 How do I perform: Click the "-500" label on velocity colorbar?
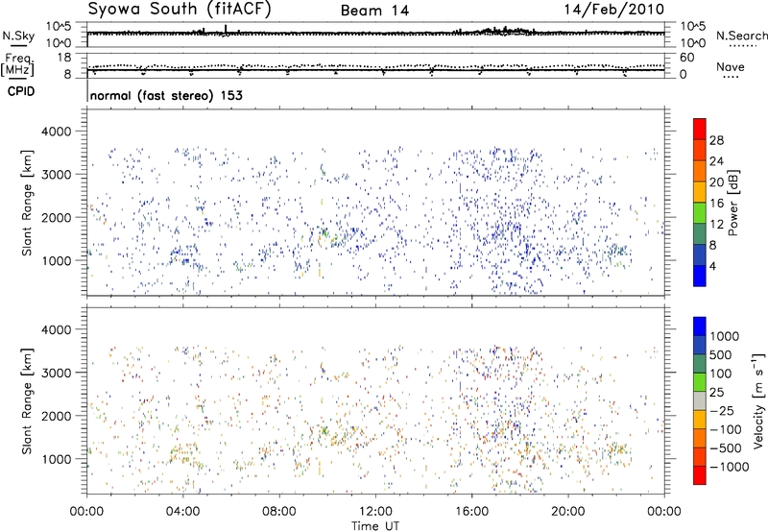pos(726,448)
